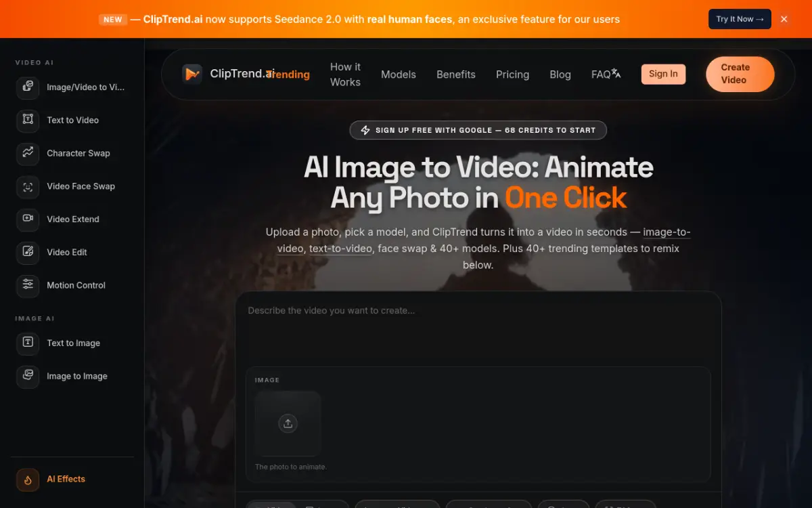Select the Text to Video sidebar icon

(28, 120)
